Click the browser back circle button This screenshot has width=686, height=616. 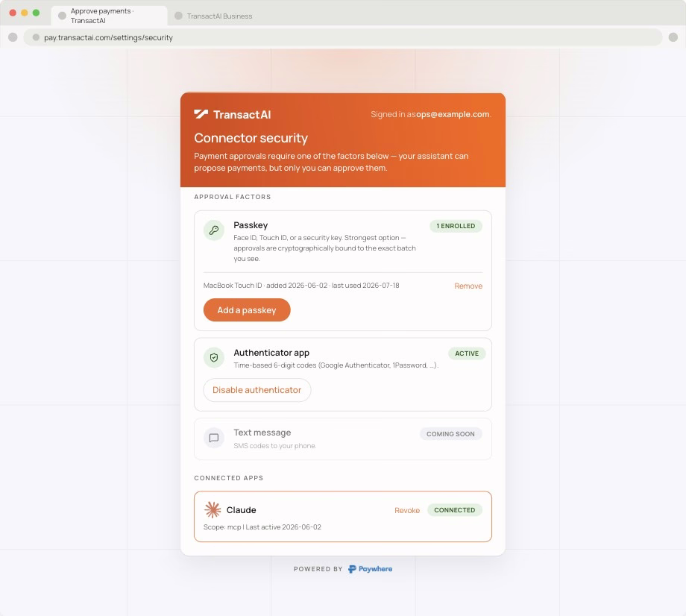pos(13,37)
